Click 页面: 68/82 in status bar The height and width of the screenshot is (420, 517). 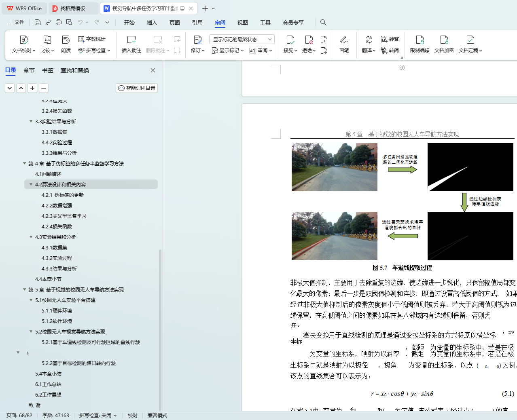[19, 416]
